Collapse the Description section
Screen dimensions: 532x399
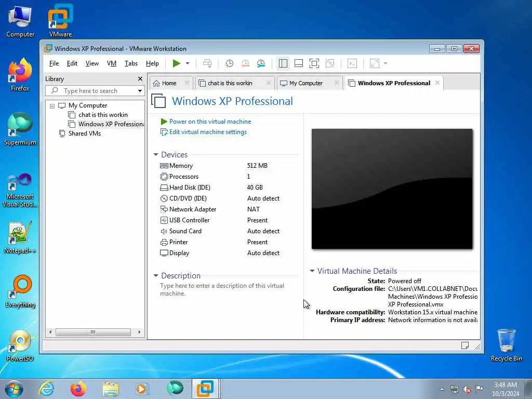[x=156, y=276]
